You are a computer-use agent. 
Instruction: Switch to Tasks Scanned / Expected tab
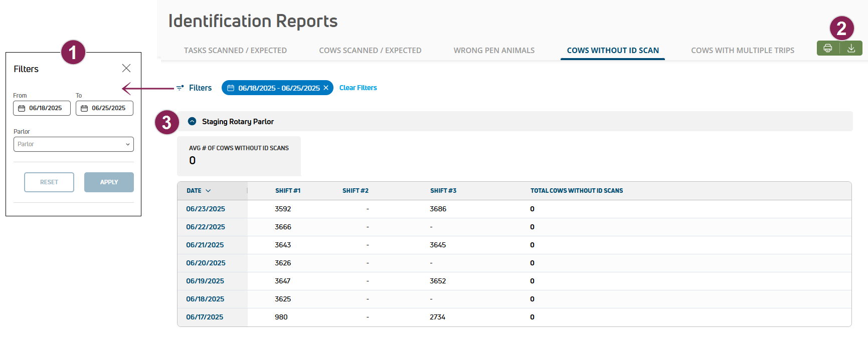(x=235, y=50)
